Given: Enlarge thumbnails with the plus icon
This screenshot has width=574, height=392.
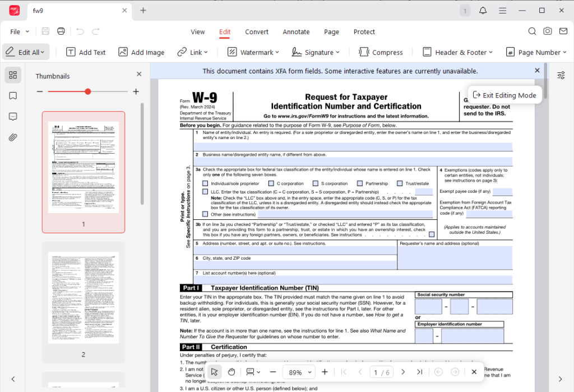Looking at the screenshot, I should [136, 91].
